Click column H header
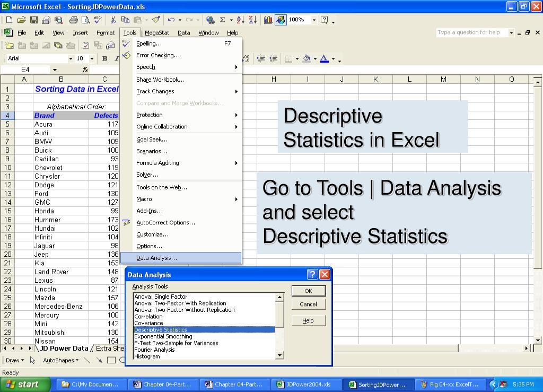The image size is (543, 392). click(274, 79)
